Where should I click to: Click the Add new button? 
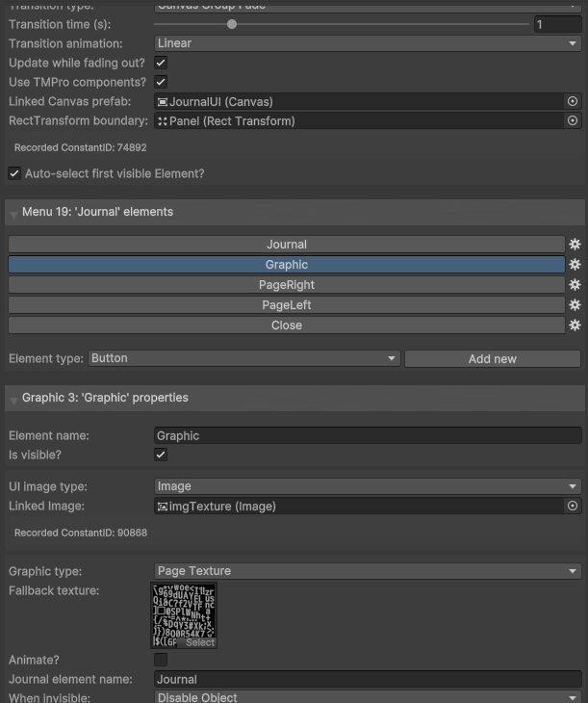point(493,358)
